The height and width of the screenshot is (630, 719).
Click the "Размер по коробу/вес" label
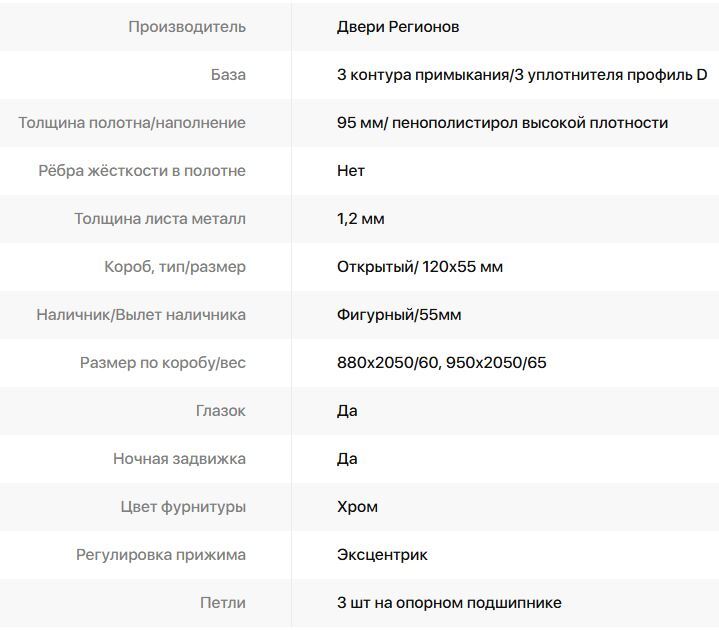tap(163, 363)
